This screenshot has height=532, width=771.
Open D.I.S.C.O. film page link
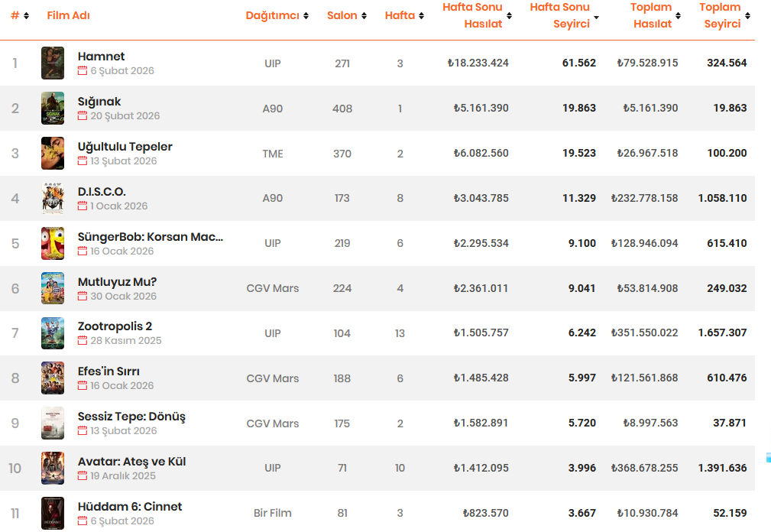tap(102, 192)
